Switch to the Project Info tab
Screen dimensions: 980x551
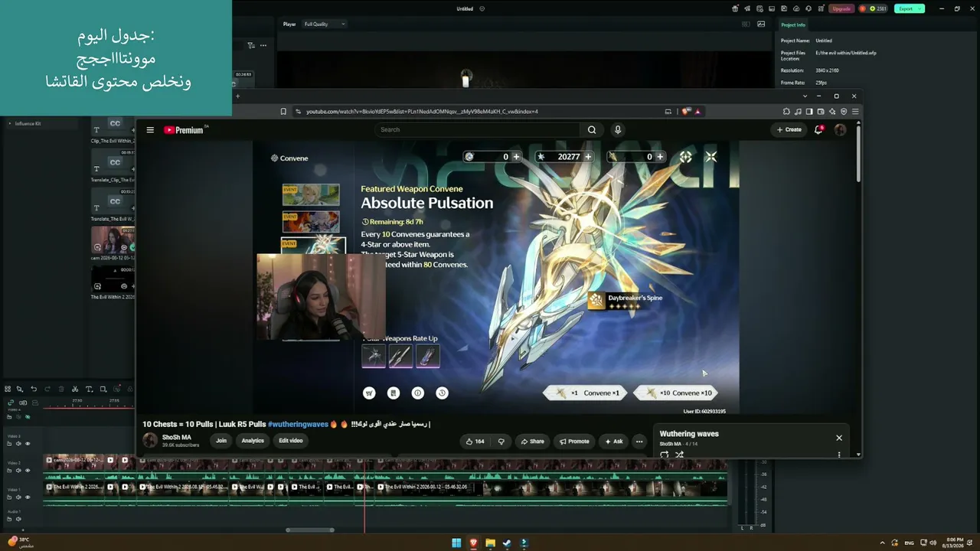click(793, 24)
